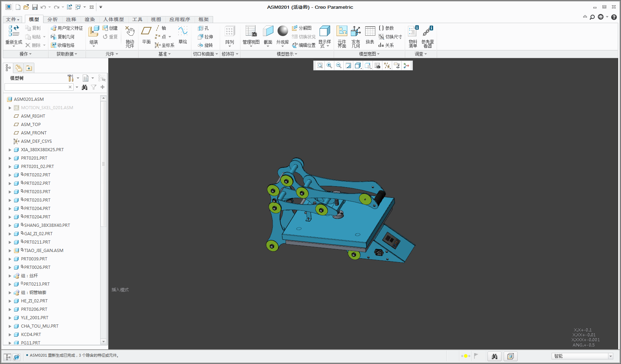Toggle spin center icon in graphics toolbar
This screenshot has width=621, height=364.
[x=407, y=65]
